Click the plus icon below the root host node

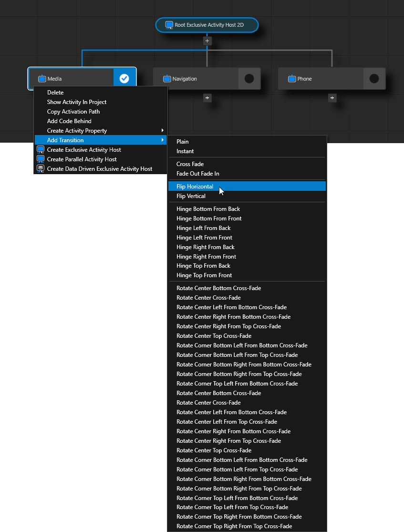(207, 41)
